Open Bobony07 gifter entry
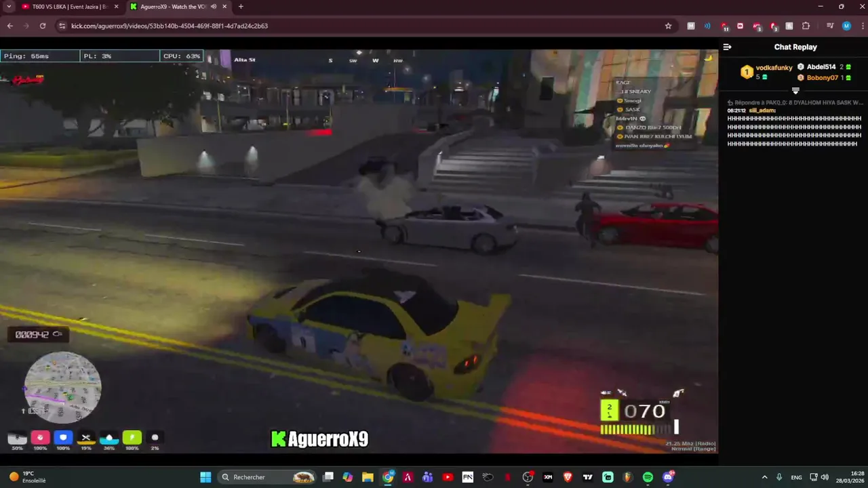The width and height of the screenshot is (868, 488). point(823,78)
